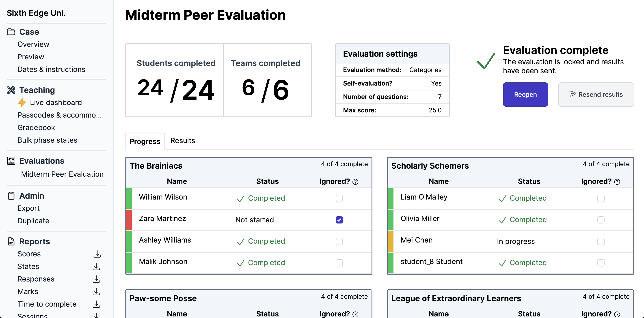Open Dates & instructions page
This screenshot has width=644, height=318.
[51, 69]
